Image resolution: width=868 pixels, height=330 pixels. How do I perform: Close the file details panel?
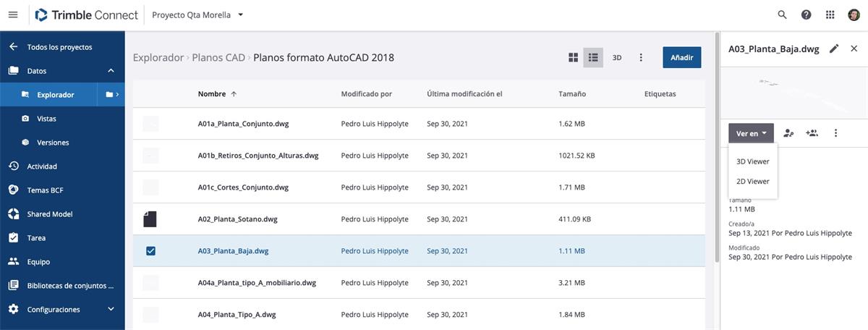(x=854, y=48)
